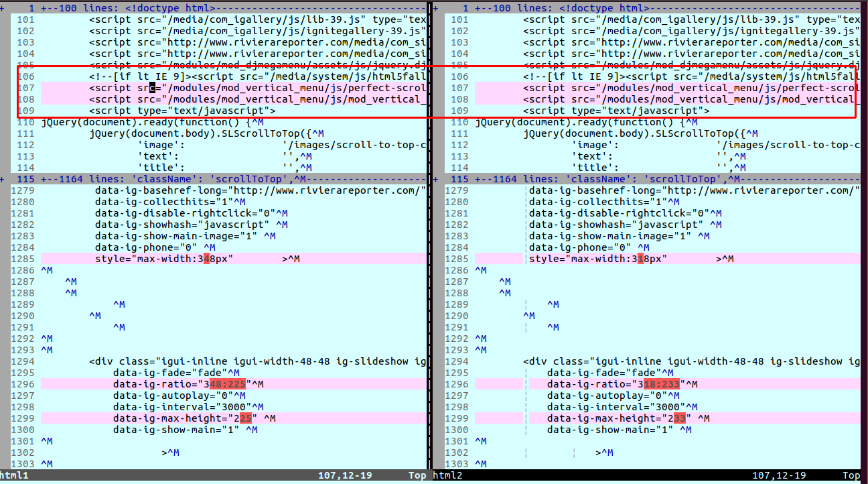Click the 'text' property line in html2

coord(658,157)
